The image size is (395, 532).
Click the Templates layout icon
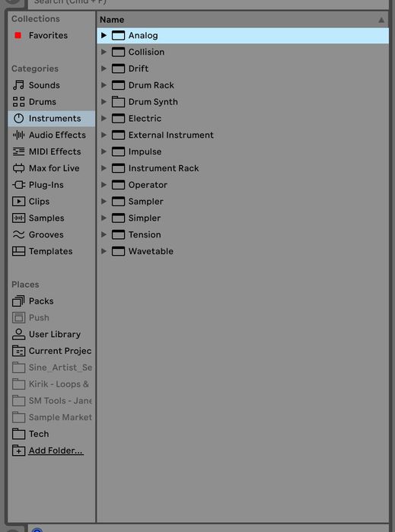(19, 251)
